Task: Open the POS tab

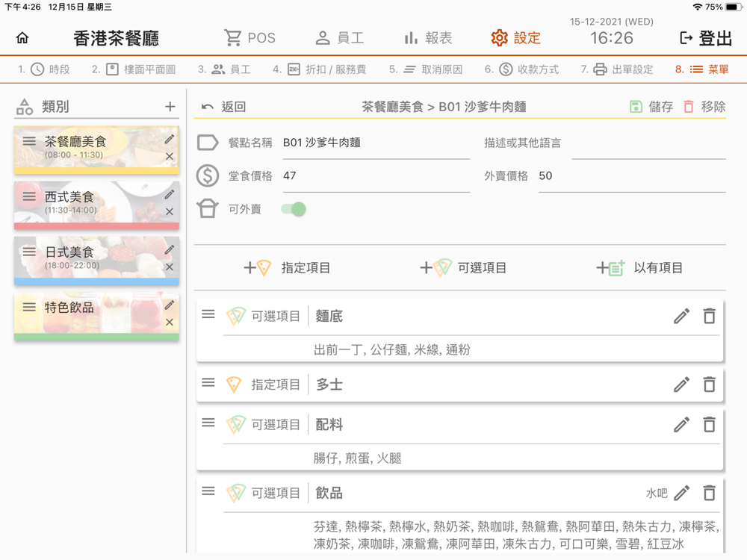Action: tap(249, 37)
